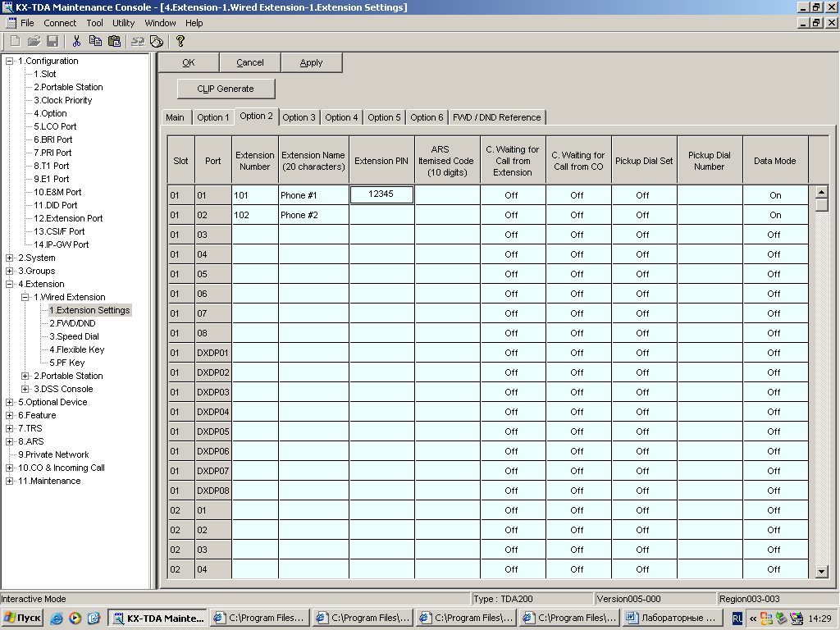Click the Paste clipboard toolbar icon

tap(114, 41)
